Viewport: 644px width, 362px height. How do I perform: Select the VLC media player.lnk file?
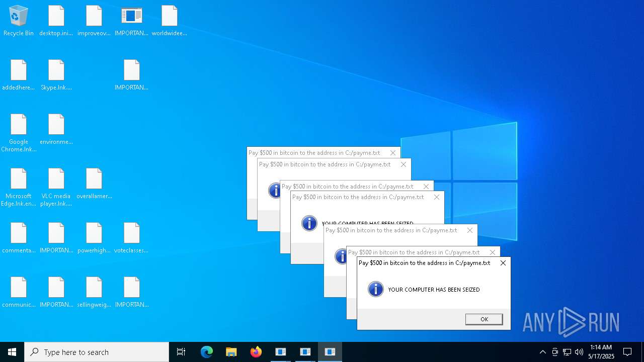(x=56, y=187)
